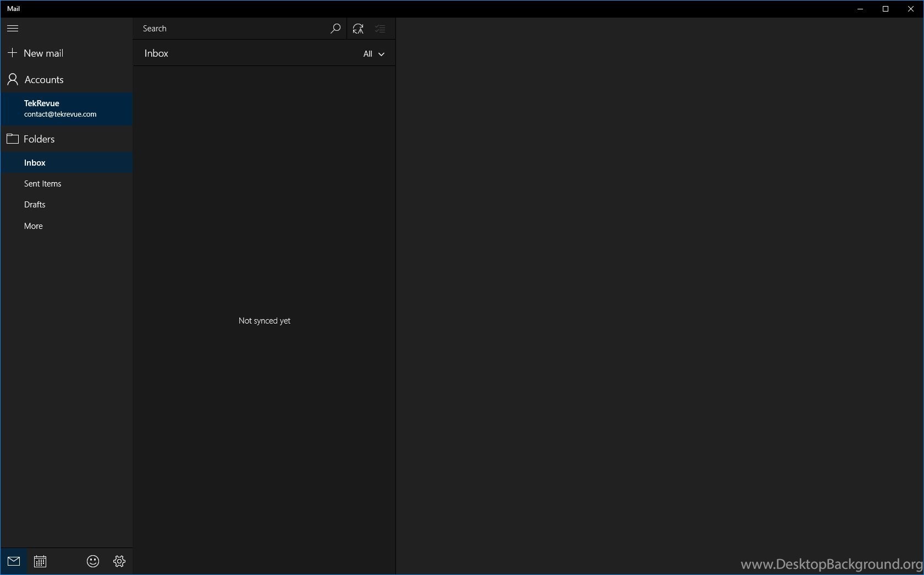Image resolution: width=924 pixels, height=575 pixels.
Task: Click the magnifier search icon
Action: [335, 29]
